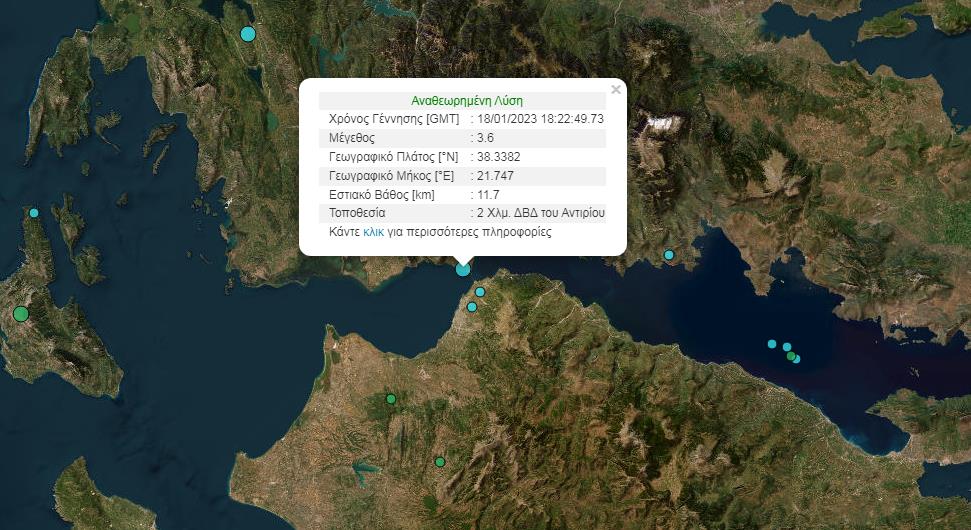Select the large cyan marker at the map's top

pyautogui.click(x=248, y=34)
